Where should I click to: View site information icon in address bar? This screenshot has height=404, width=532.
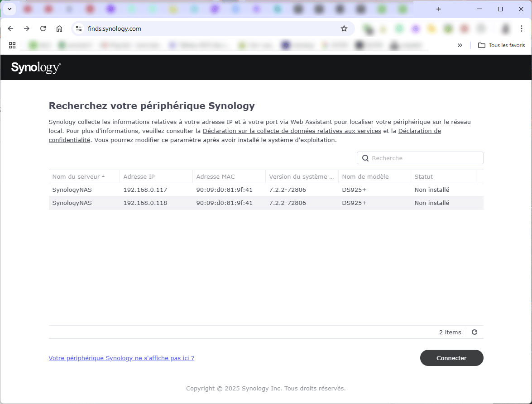(79, 29)
